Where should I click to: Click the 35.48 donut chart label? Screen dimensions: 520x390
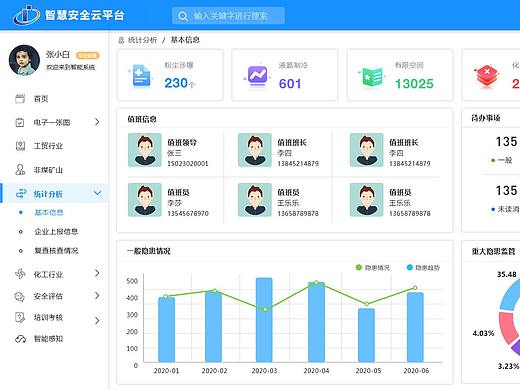tap(507, 274)
